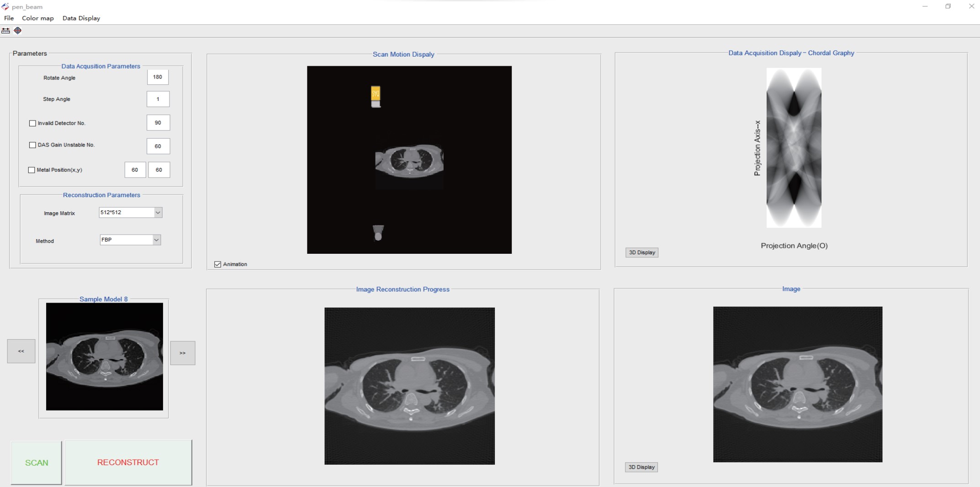Screen dimensions: 980x487
Task: Open the Color map menu
Action: (x=37, y=18)
